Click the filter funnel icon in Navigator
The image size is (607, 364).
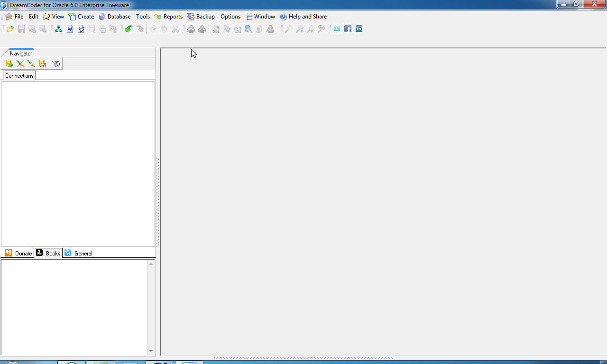point(56,64)
